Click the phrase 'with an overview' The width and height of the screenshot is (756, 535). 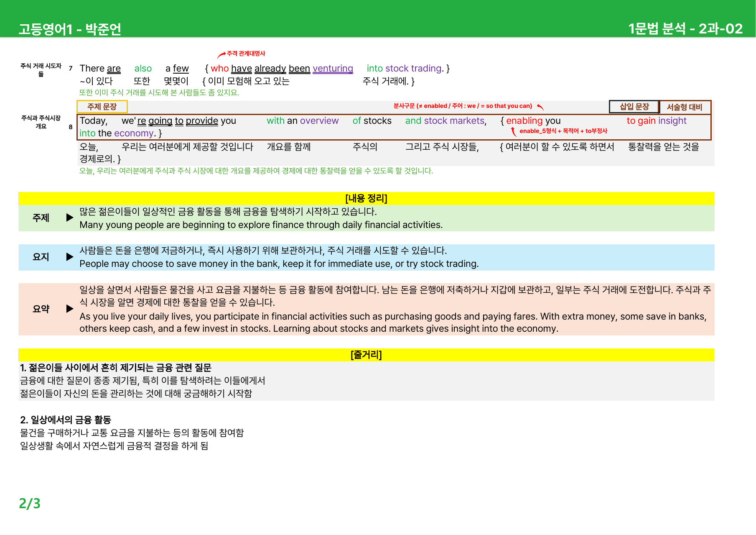tap(303, 120)
